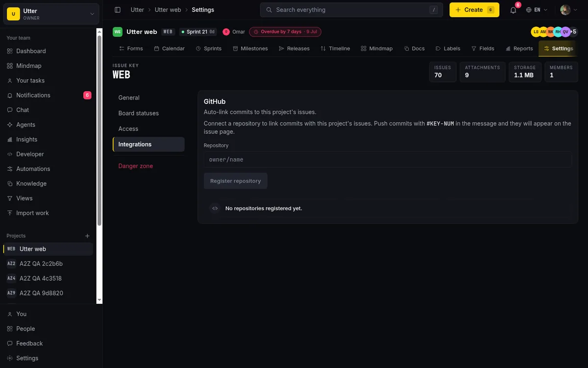
Task: Select the Utter web project
Action: [x=48, y=249]
